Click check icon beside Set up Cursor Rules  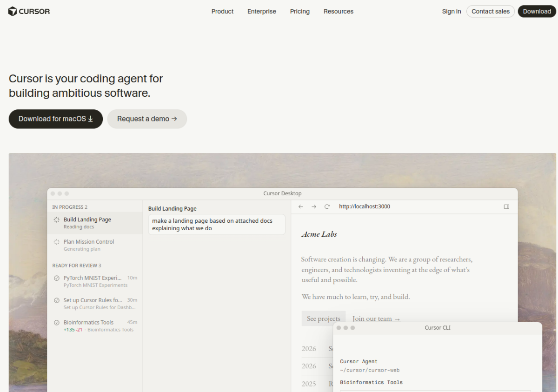point(57,300)
